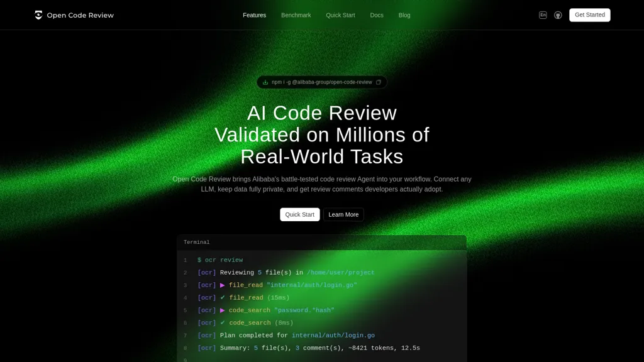Visit the Blog nav item
This screenshot has height=362, width=644.
[x=404, y=15]
